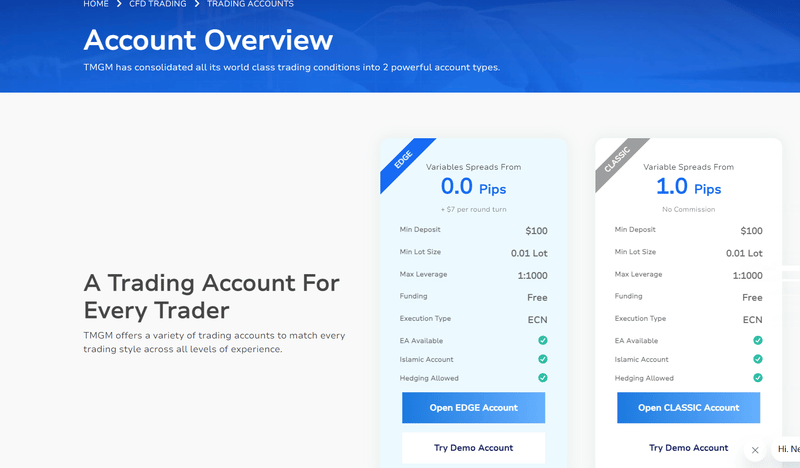Click the blue EDGE corner ribbon
Screen dimensions: 800x468
(x=402, y=160)
